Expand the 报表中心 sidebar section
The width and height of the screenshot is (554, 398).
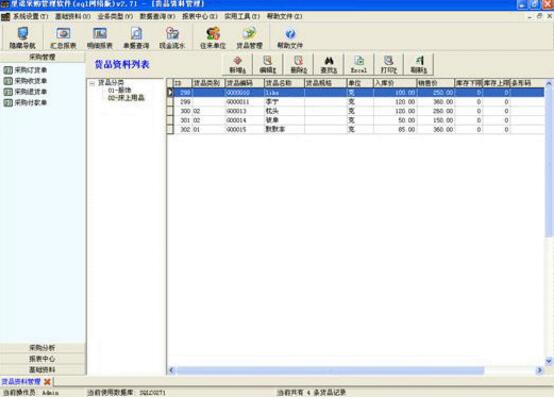click(x=42, y=359)
